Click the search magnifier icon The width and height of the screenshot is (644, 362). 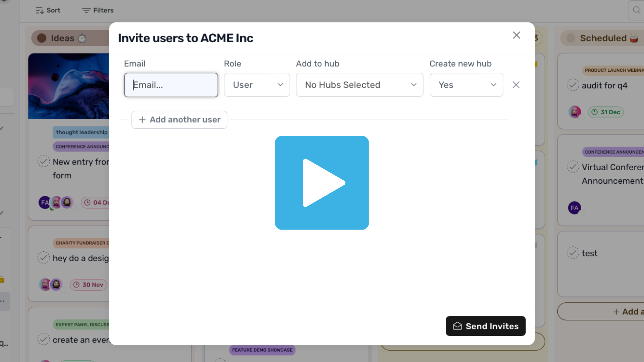click(636, 10)
